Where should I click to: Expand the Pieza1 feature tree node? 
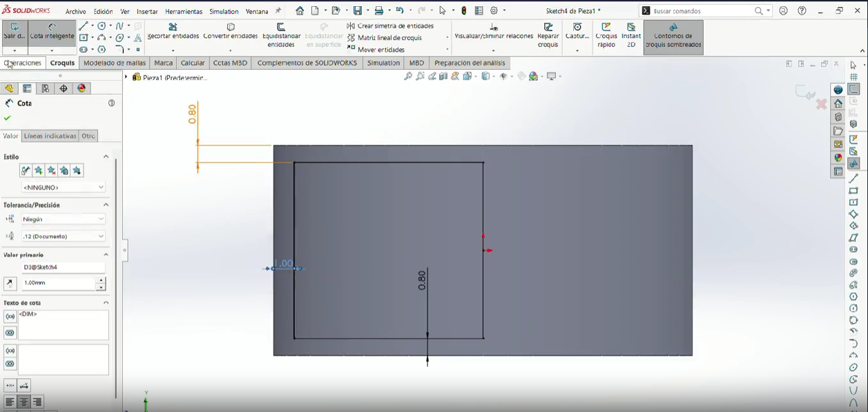pyautogui.click(x=126, y=77)
